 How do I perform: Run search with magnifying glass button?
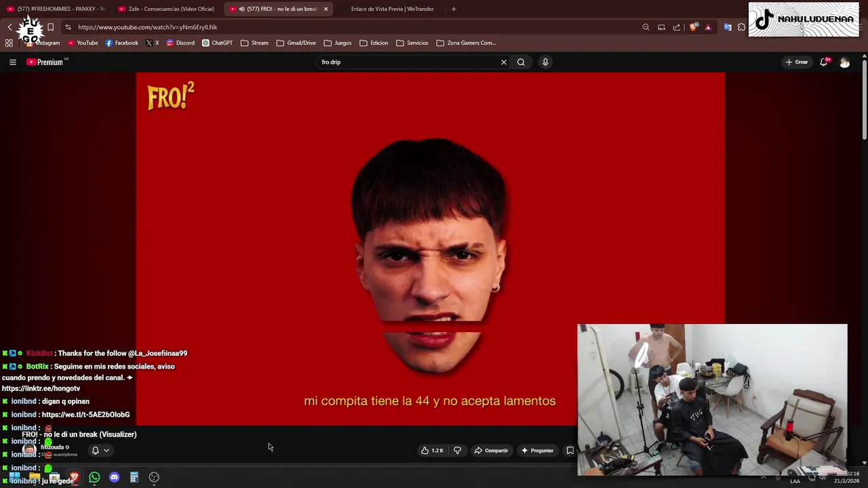[x=521, y=62]
